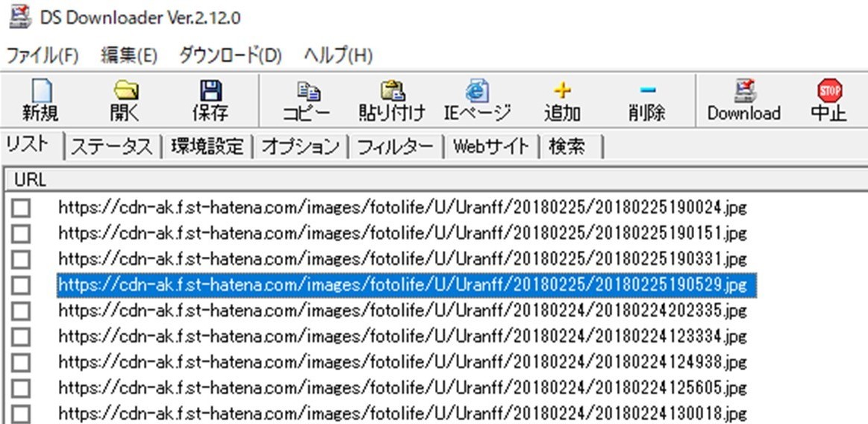Select the URL ending 20180224124938.jpg

[402, 362]
